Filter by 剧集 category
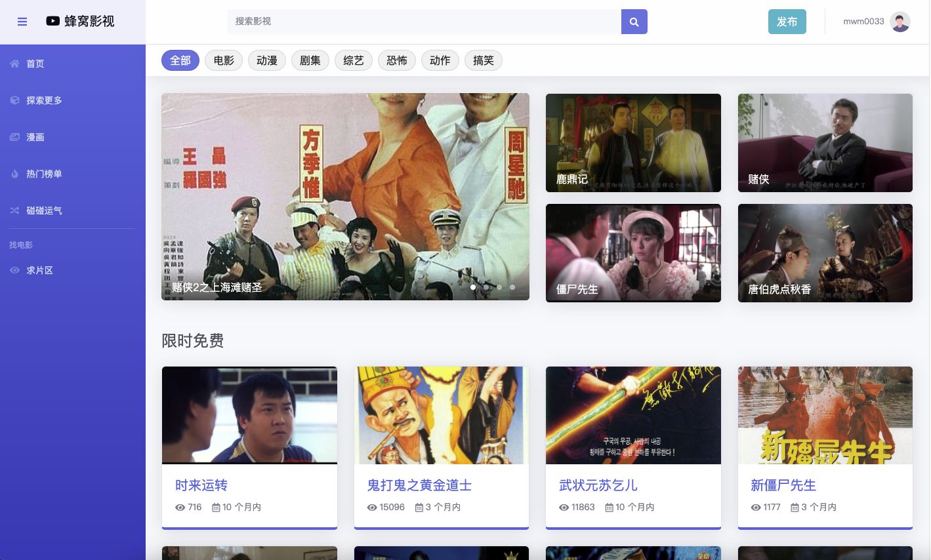Viewport: 931px width, 560px height. click(310, 60)
